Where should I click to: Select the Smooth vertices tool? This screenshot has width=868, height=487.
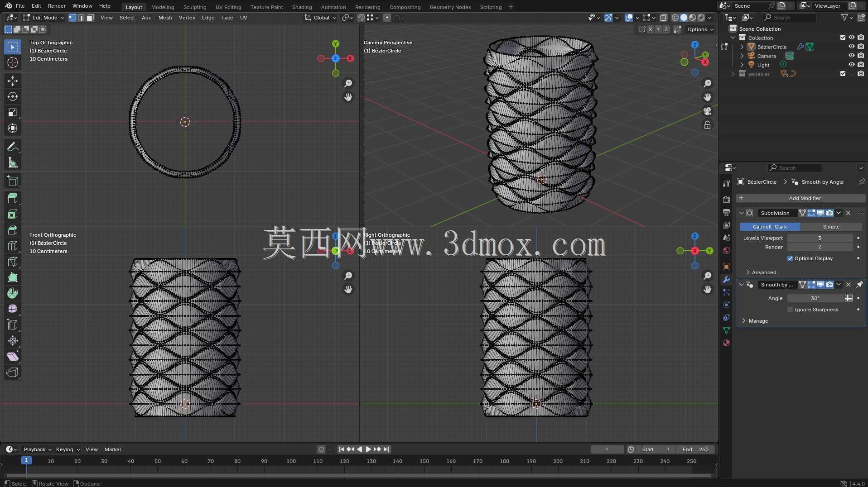tap(13, 309)
